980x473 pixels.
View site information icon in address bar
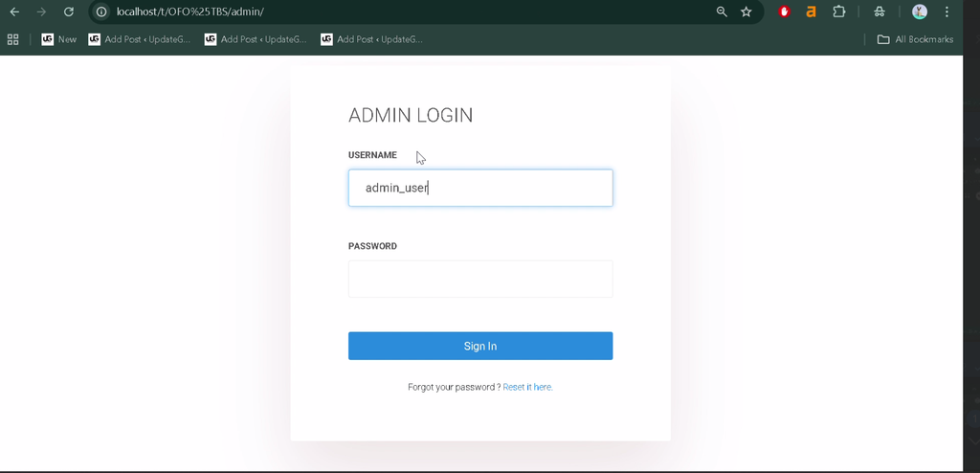[101, 11]
